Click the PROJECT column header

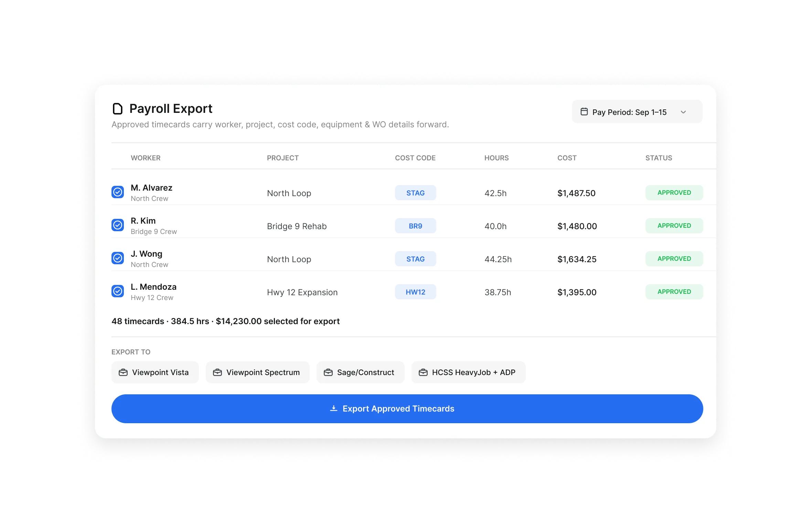coord(283,158)
